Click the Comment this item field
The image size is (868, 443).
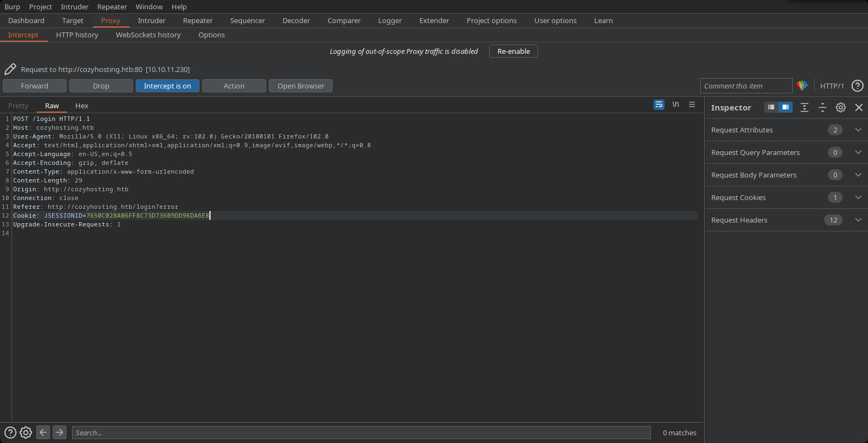click(746, 86)
